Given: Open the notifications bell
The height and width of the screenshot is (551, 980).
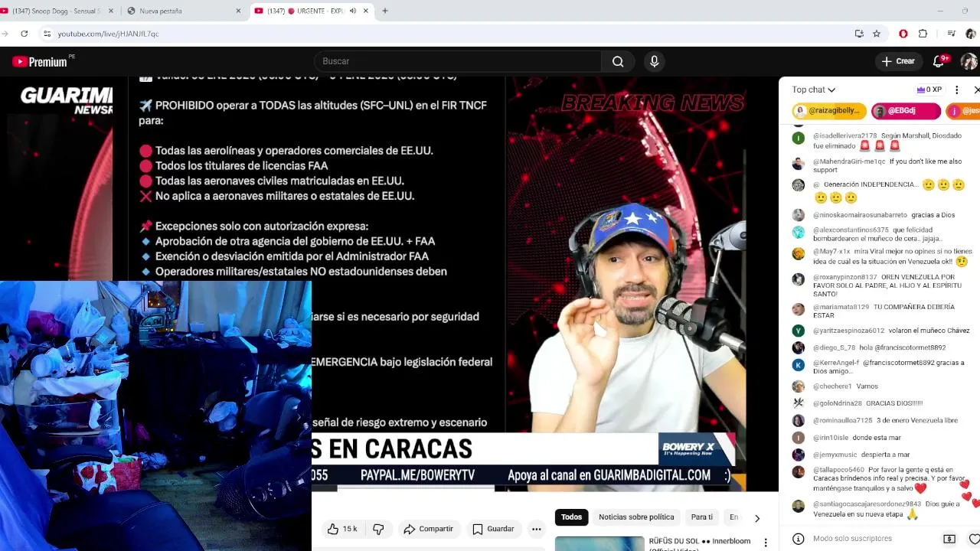Looking at the screenshot, I should point(939,61).
